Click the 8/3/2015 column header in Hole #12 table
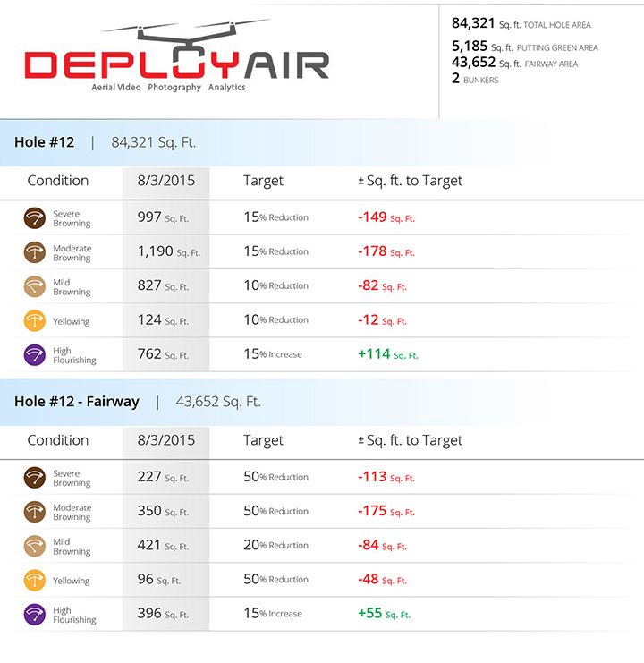Image resolution: width=644 pixels, height=663 pixels. [x=166, y=181]
